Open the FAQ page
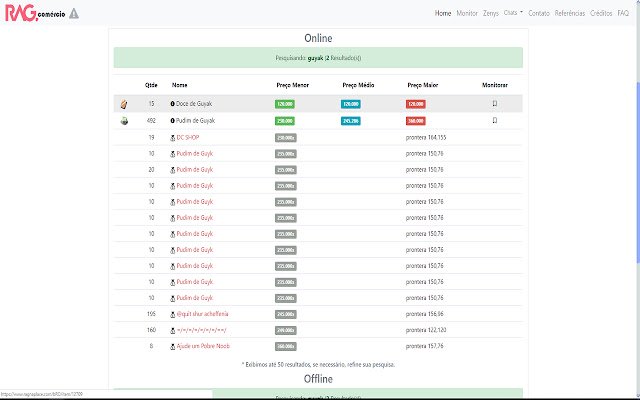The width and height of the screenshot is (640, 400). click(x=623, y=13)
